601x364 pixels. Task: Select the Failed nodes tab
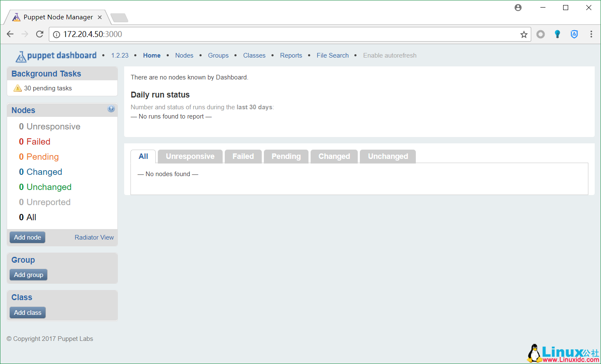tap(243, 156)
